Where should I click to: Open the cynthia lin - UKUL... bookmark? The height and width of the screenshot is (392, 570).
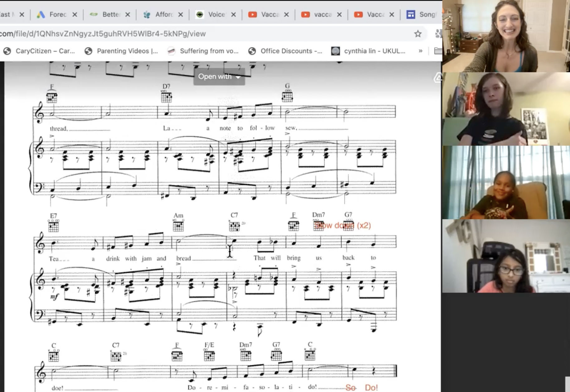tap(368, 51)
